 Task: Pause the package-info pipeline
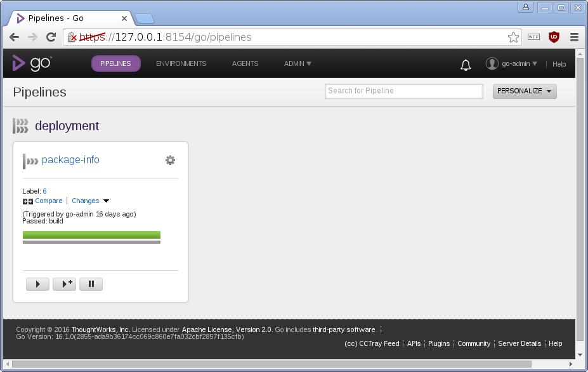[x=91, y=284]
